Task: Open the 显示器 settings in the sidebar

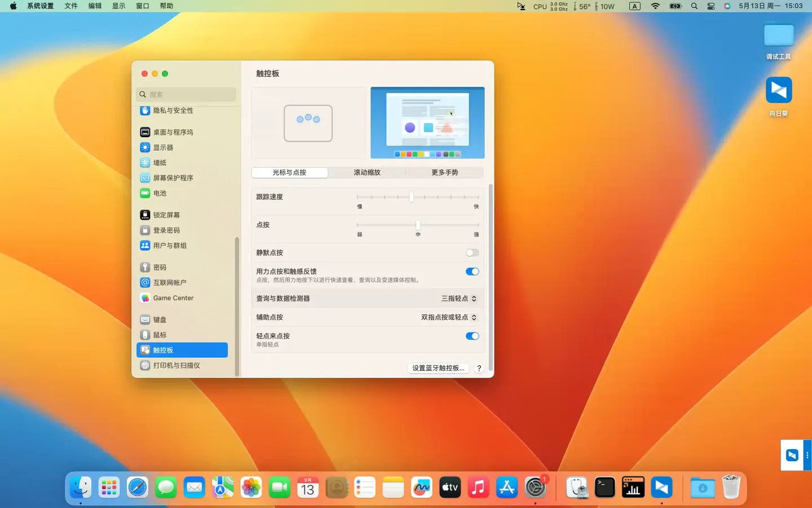Action: [x=162, y=147]
